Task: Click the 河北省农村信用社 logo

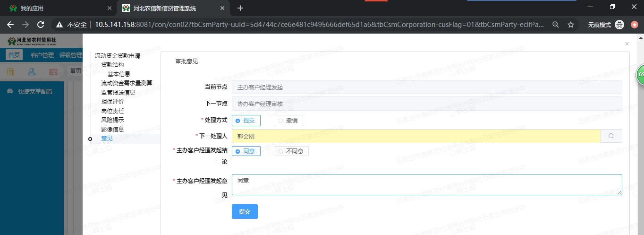Action: coord(32,41)
